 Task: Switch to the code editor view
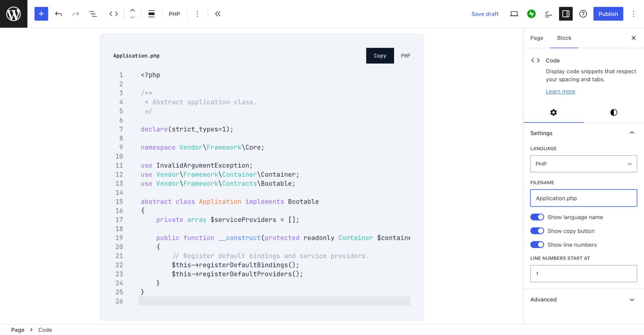pyautogui.click(x=113, y=14)
